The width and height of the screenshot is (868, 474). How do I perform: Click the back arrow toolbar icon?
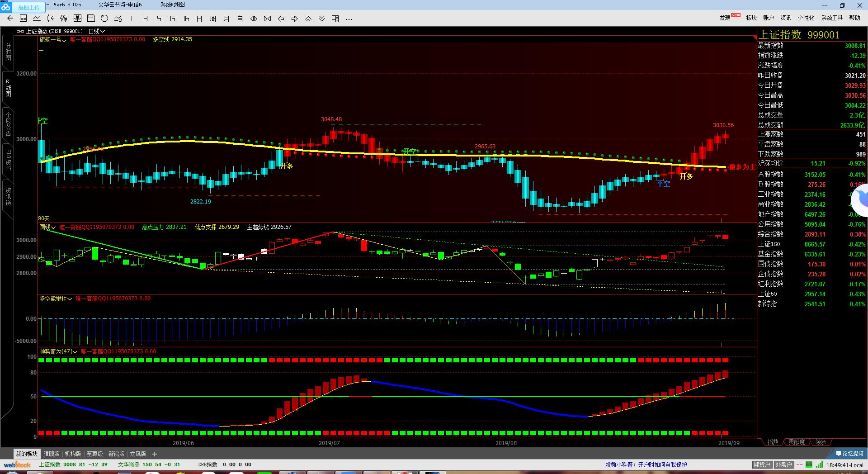click(10, 19)
